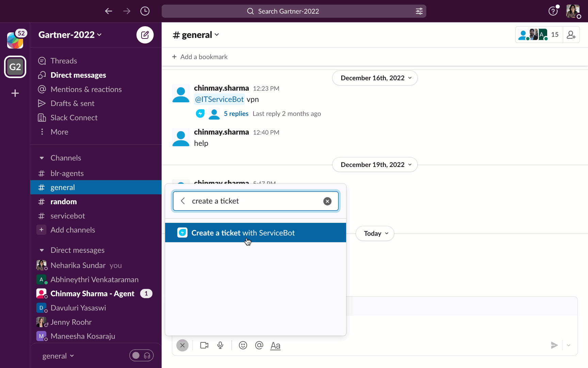Toggle text formatting Aa icon

[275, 346]
